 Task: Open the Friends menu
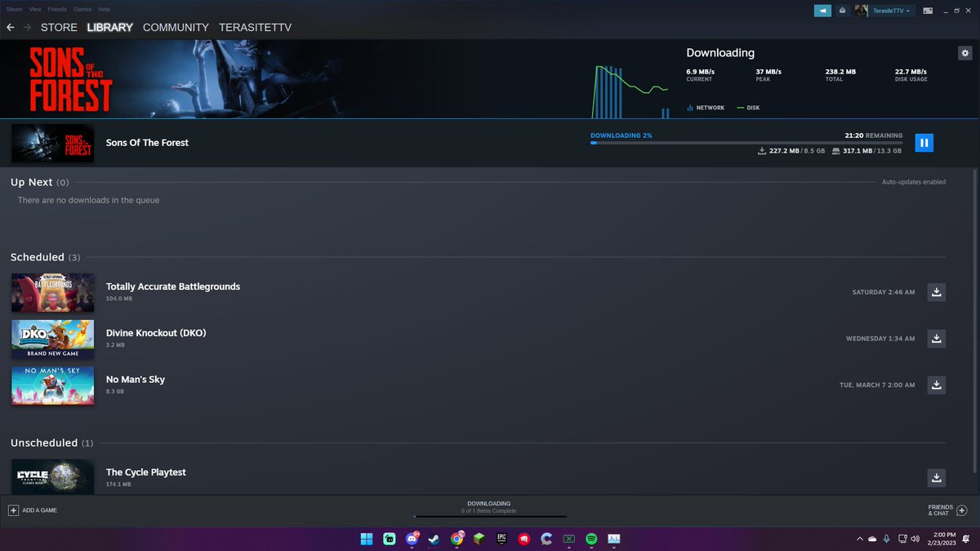tap(57, 9)
